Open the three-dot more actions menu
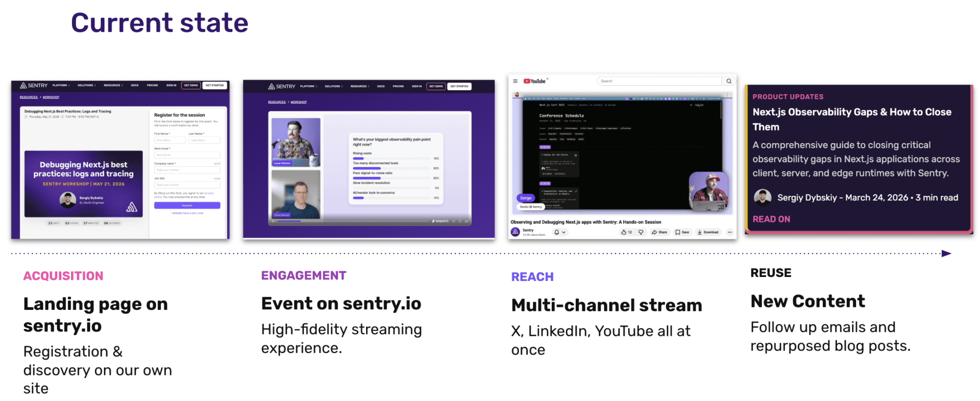This screenshot has width=980, height=401. click(x=730, y=232)
